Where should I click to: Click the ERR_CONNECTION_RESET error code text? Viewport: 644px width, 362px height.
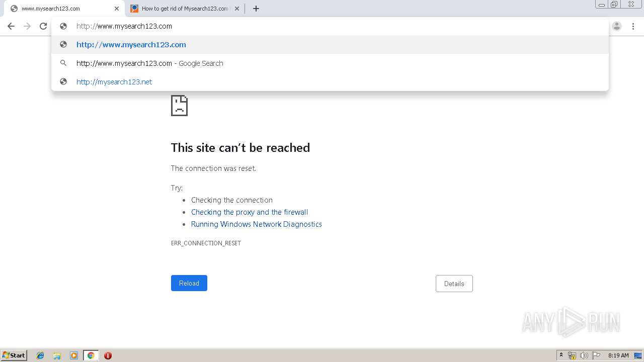206,243
